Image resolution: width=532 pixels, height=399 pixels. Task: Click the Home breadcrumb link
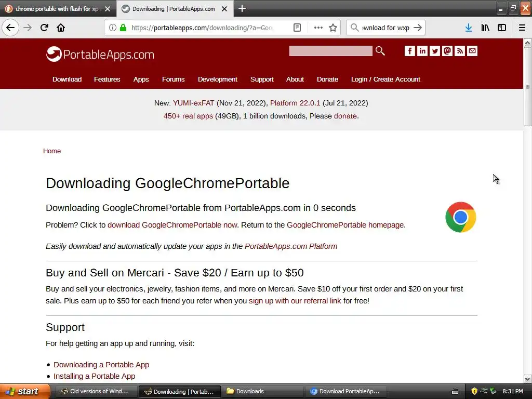click(52, 151)
